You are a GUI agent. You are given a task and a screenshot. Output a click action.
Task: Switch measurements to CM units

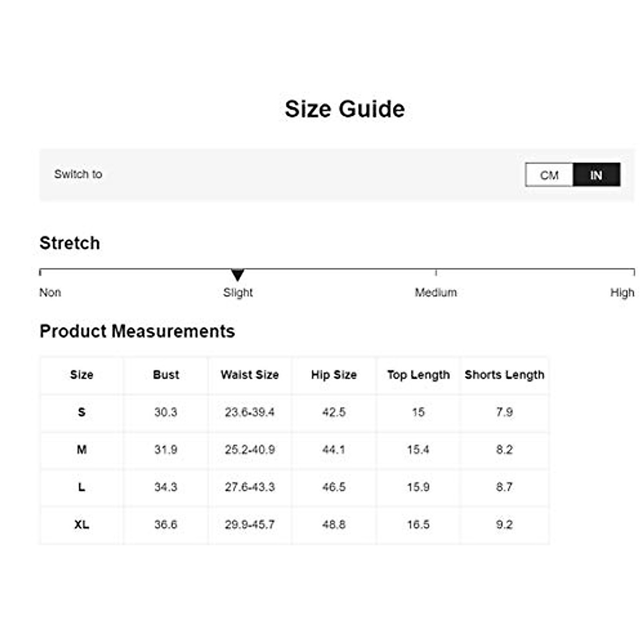click(x=549, y=175)
